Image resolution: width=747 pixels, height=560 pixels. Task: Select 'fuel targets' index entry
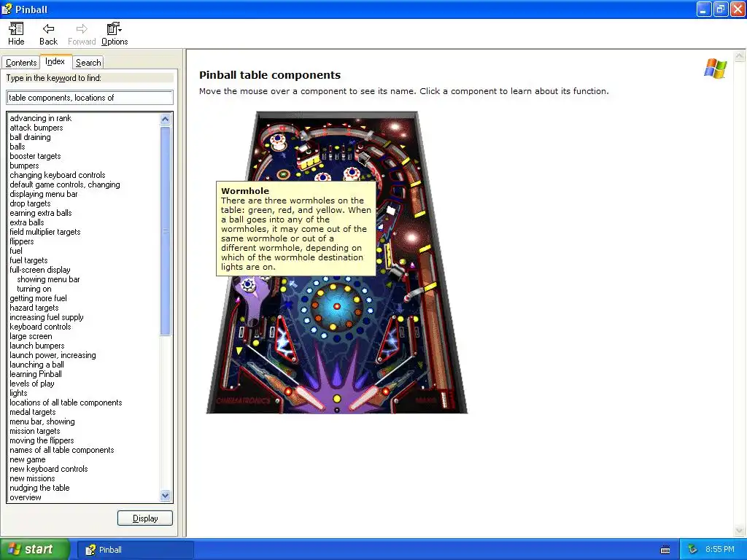click(28, 260)
